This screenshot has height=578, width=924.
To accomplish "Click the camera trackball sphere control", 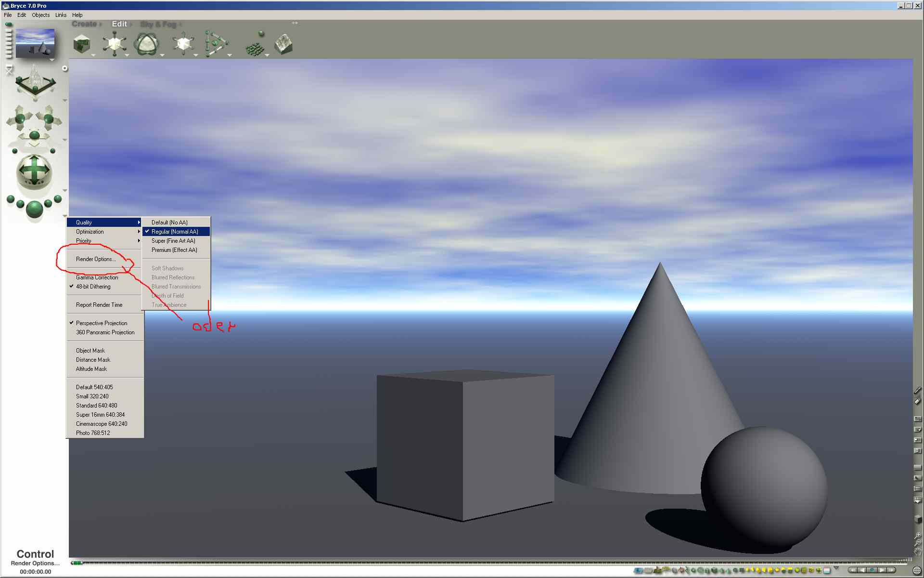I will click(x=34, y=170).
